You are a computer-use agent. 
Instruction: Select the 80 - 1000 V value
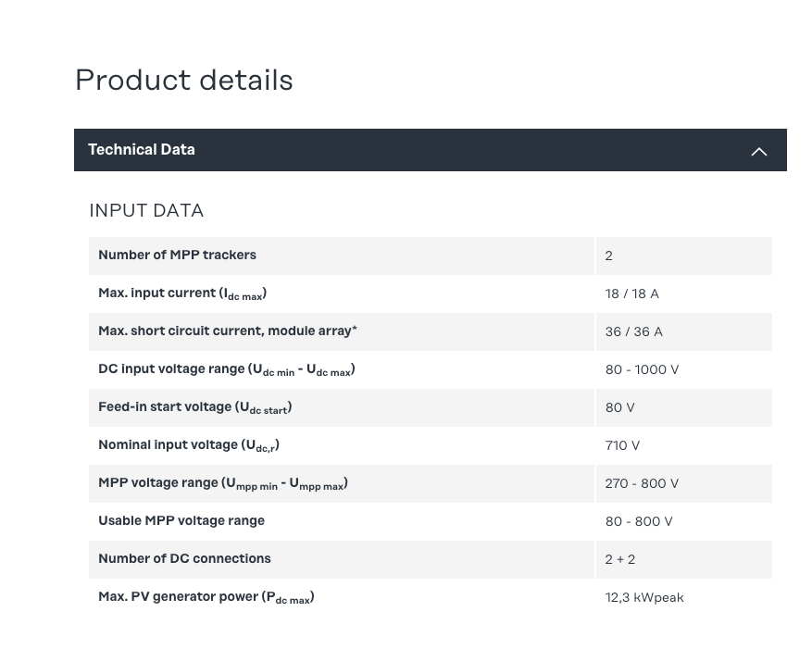[642, 369]
